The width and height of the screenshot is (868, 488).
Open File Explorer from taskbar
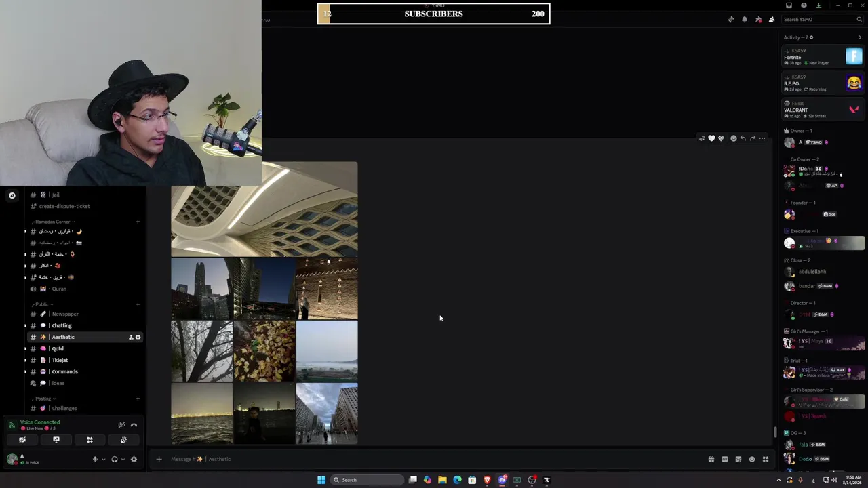point(442,480)
